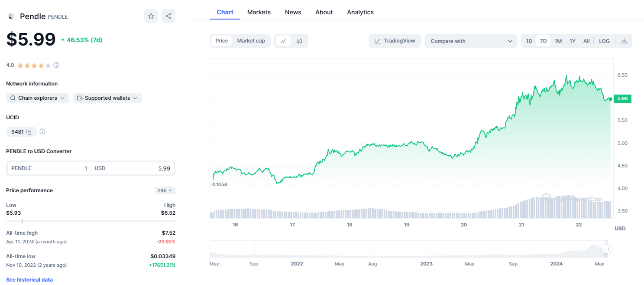Click 24h High value $6.52
Image resolution: width=644 pixels, height=285 pixels.
168,213
